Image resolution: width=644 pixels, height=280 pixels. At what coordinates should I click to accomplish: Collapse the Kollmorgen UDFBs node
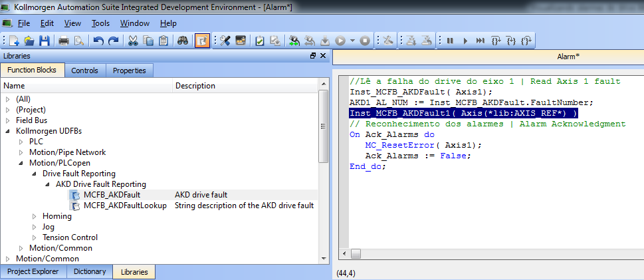(7, 131)
